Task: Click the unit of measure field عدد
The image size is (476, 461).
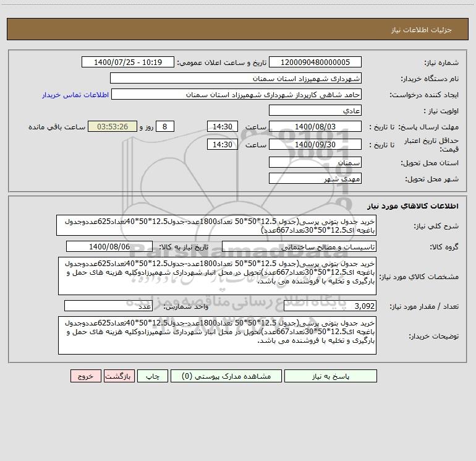Action: point(108,306)
